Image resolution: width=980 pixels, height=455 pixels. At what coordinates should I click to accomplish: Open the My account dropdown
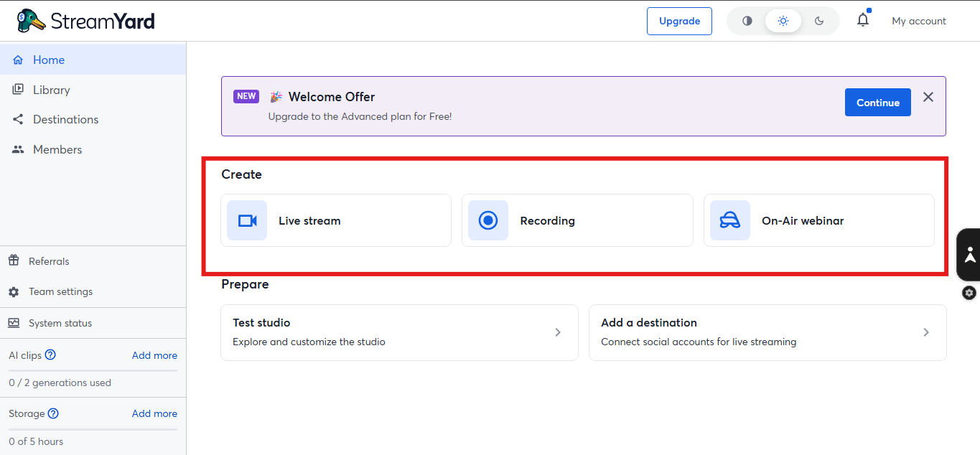919,21
